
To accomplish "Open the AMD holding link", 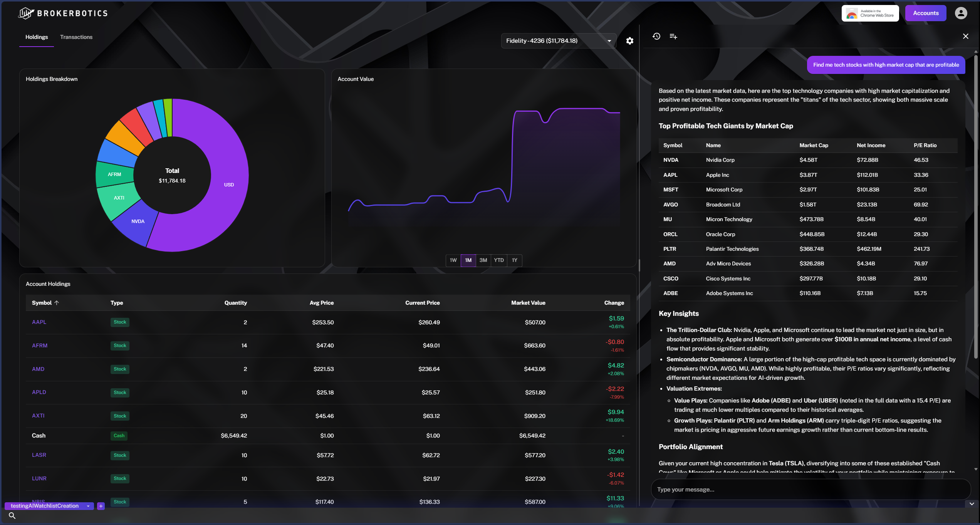I will coord(38,369).
